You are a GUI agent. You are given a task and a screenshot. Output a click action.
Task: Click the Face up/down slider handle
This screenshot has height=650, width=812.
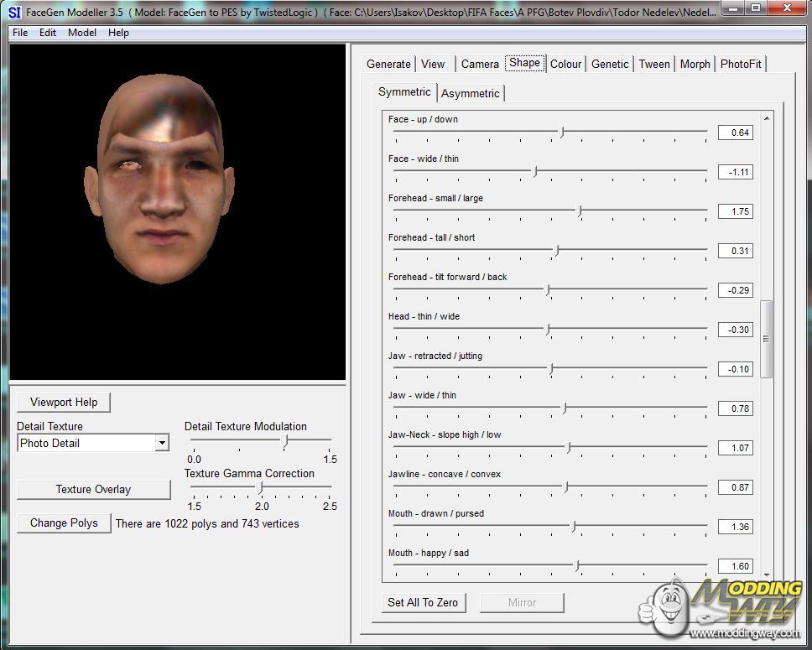point(562,132)
